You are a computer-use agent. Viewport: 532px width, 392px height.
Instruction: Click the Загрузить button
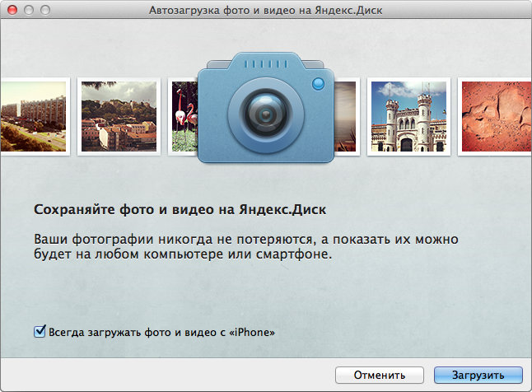[x=478, y=375]
